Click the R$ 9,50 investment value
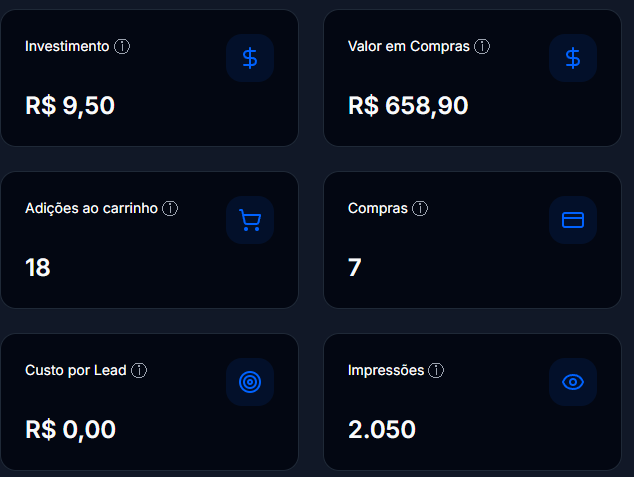Screen dimensions: 634x477 (70, 105)
